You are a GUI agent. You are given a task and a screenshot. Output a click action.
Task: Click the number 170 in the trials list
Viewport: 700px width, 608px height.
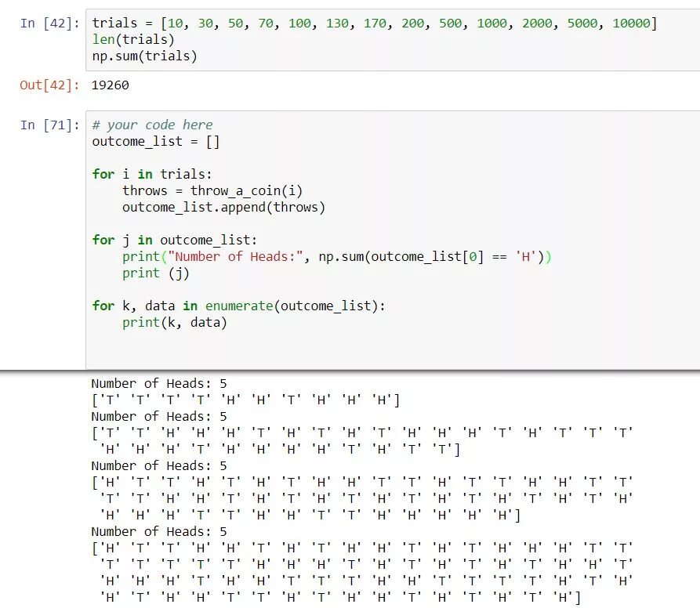(x=375, y=24)
